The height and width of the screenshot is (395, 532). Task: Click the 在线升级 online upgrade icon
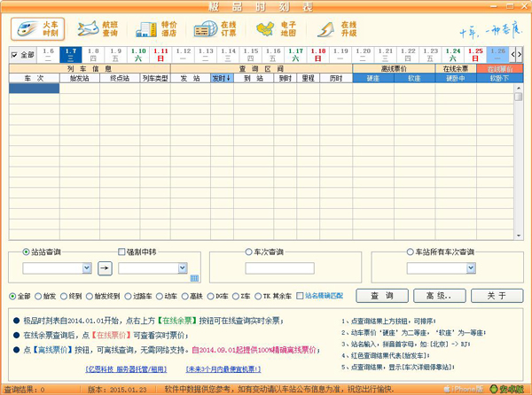(x=335, y=29)
